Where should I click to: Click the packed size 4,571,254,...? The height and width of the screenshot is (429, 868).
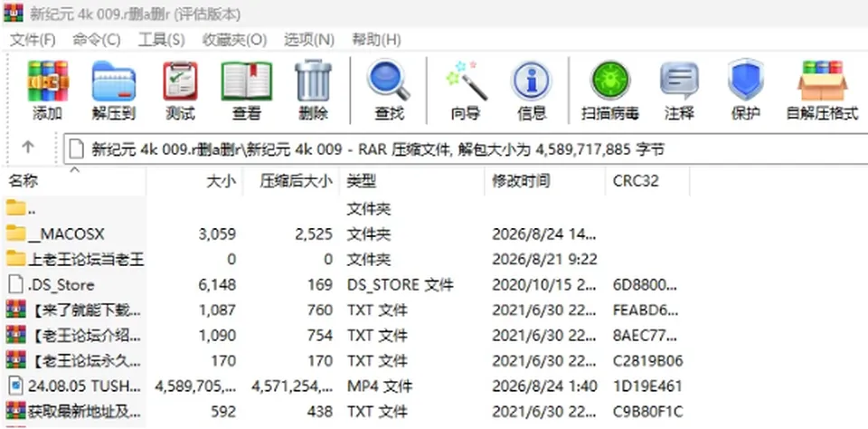(292, 386)
